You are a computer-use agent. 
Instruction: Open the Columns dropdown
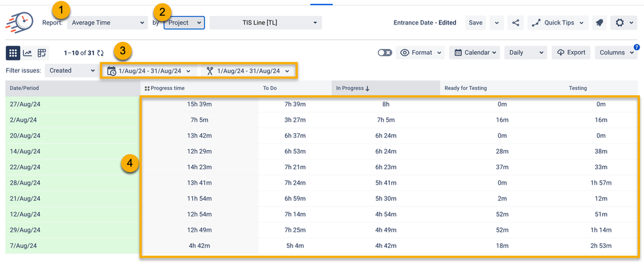click(616, 53)
